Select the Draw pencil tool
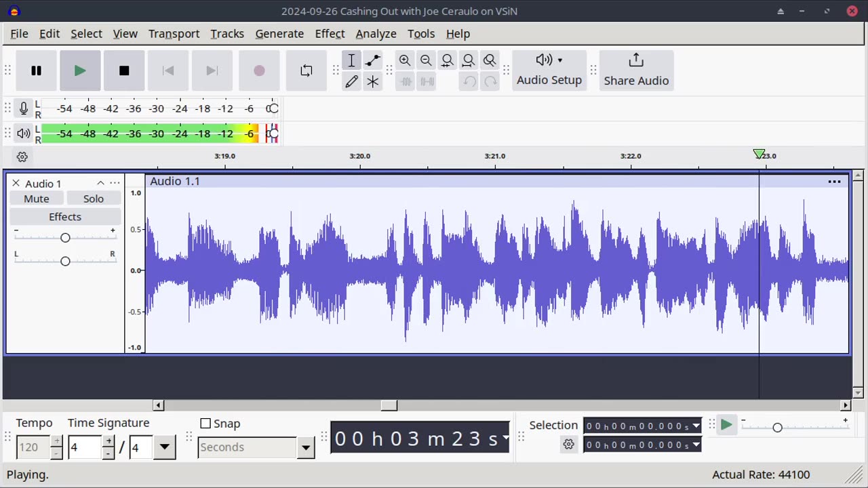The image size is (868, 488). pyautogui.click(x=351, y=81)
